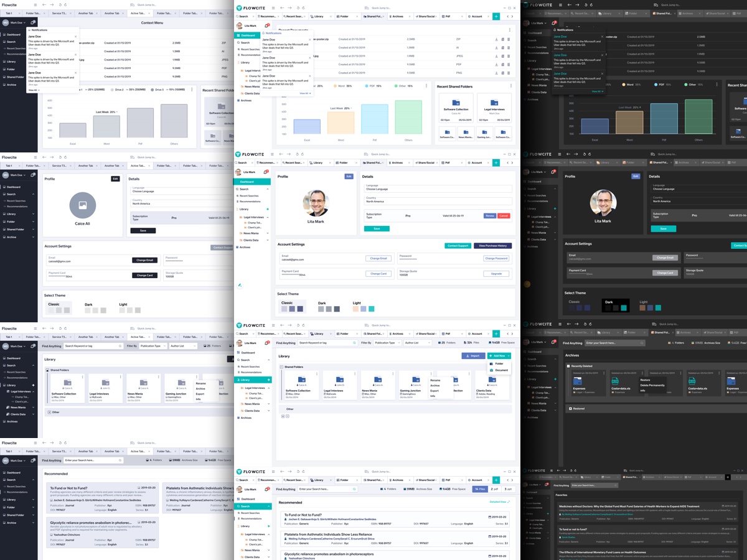Image resolution: width=747 pixels, height=560 pixels.
Task: Open Author List filter in teal-accented library
Action: [417, 343]
